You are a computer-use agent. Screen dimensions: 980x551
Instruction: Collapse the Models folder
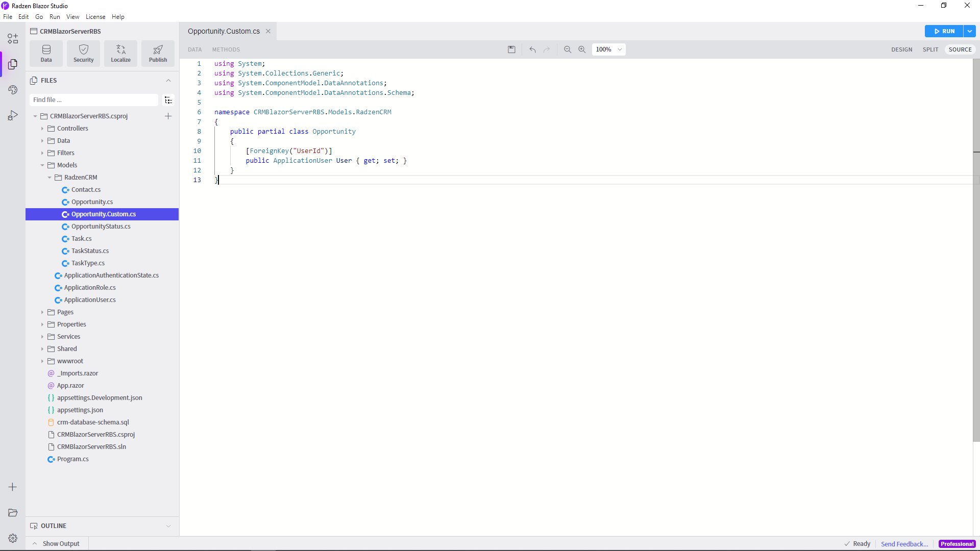click(x=42, y=165)
